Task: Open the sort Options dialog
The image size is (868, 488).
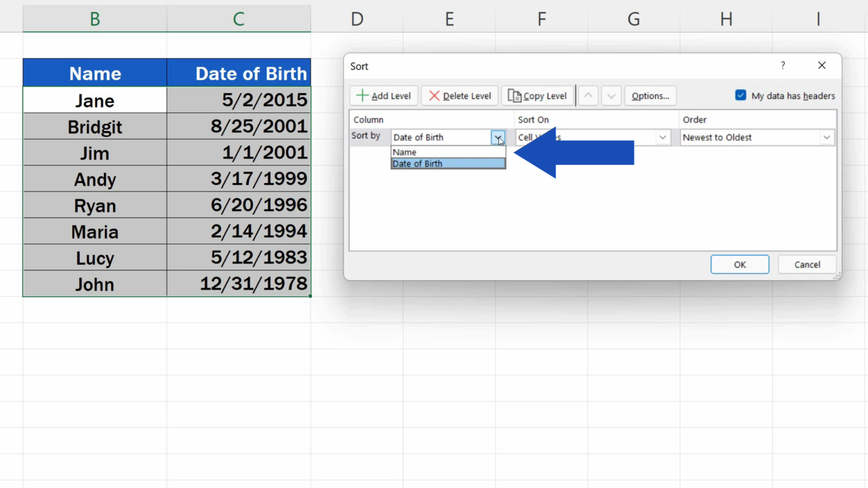Action: 650,95
